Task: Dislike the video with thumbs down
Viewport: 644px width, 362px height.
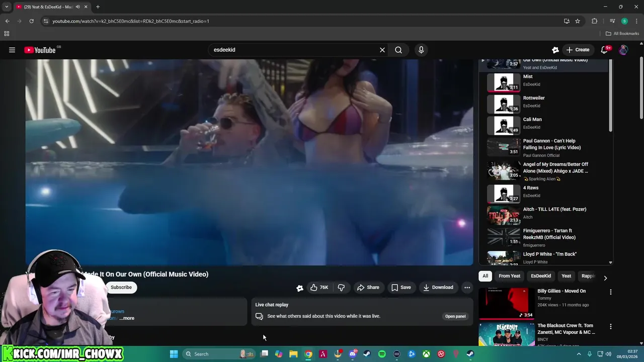Action: point(341,288)
